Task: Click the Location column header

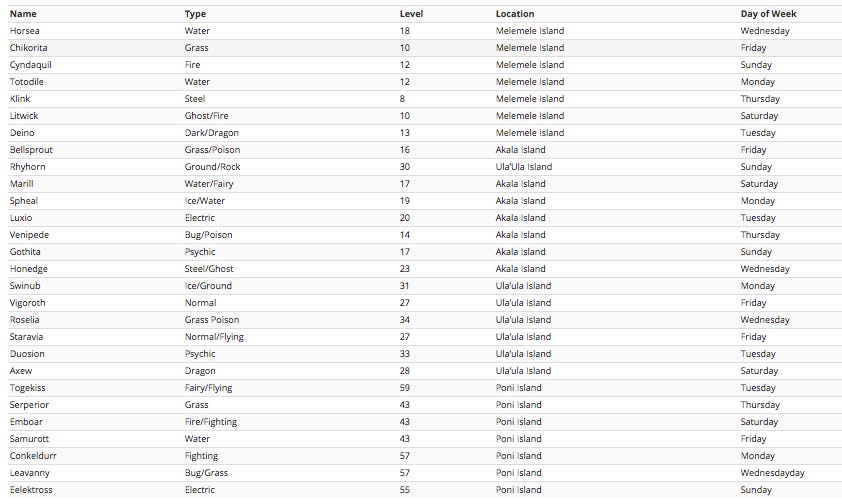Action: [x=515, y=14]
